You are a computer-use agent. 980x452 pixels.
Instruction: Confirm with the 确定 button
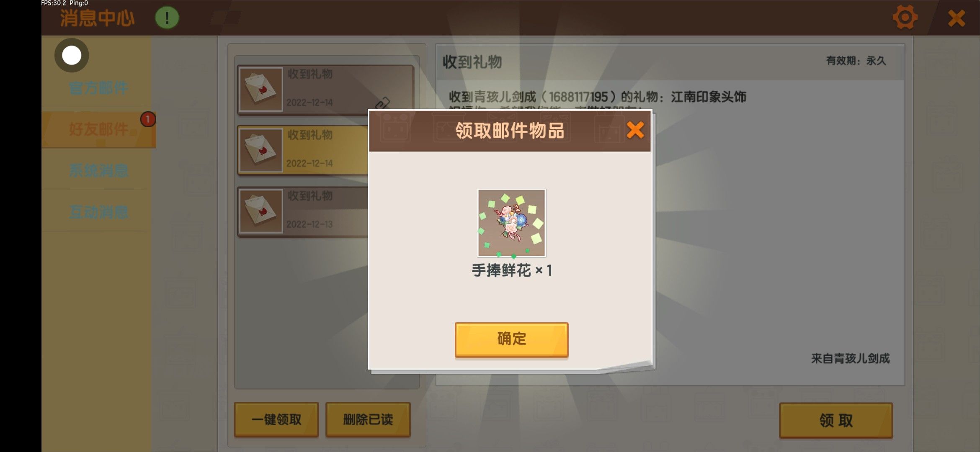511,339
